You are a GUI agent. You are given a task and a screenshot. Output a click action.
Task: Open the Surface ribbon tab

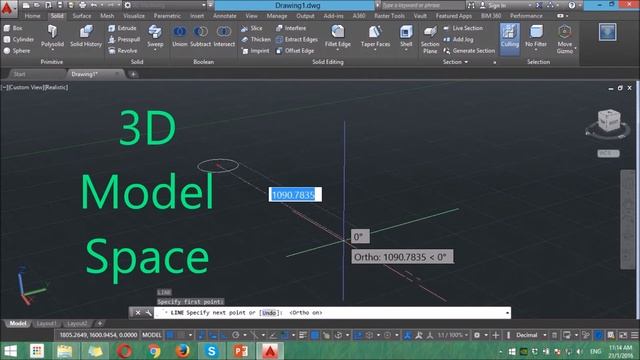[x=82, y=16]
